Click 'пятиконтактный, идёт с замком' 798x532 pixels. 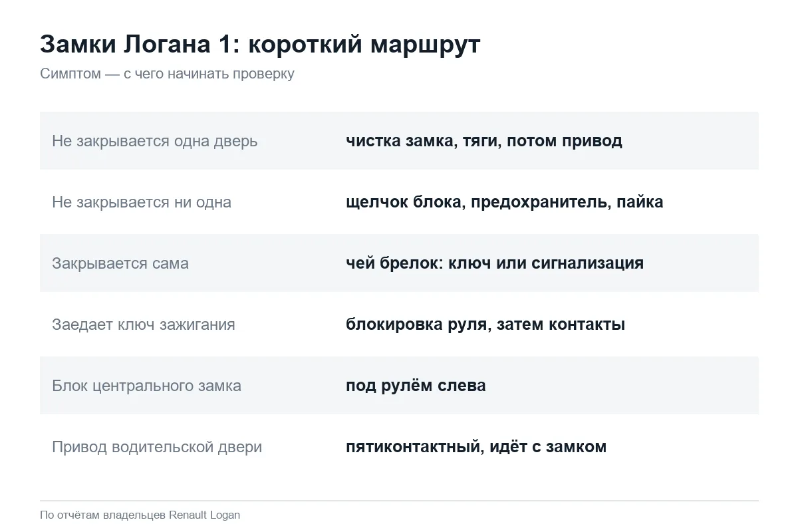(x=476, y=447)
